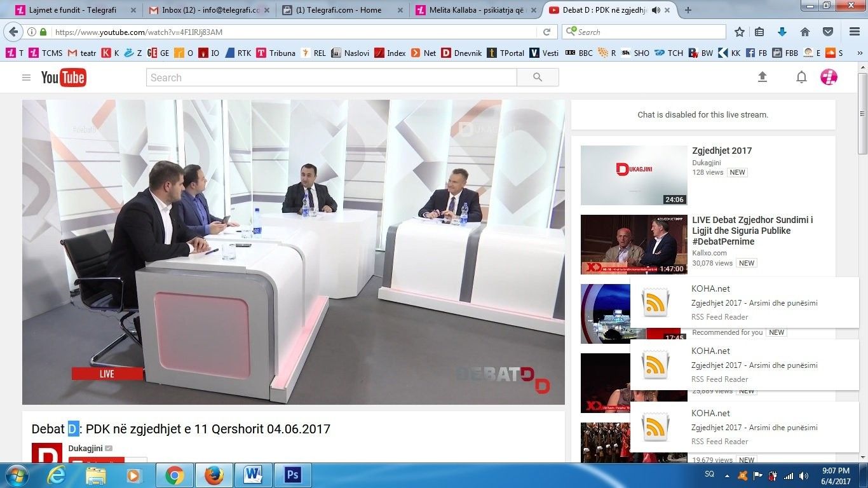Open the Dukagjini channel link
The image size is (868, 488).
click(x=85, y=448)
